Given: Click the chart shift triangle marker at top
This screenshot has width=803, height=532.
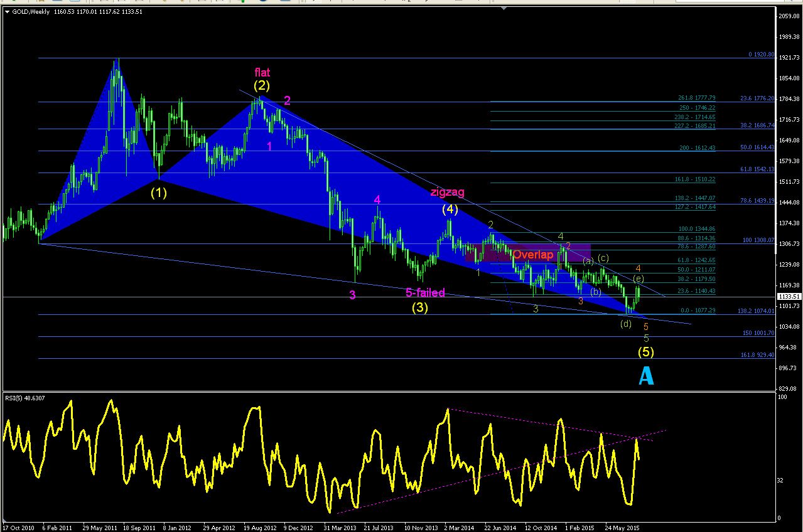Looking at the screenshot, I should (x=504, y=9).
